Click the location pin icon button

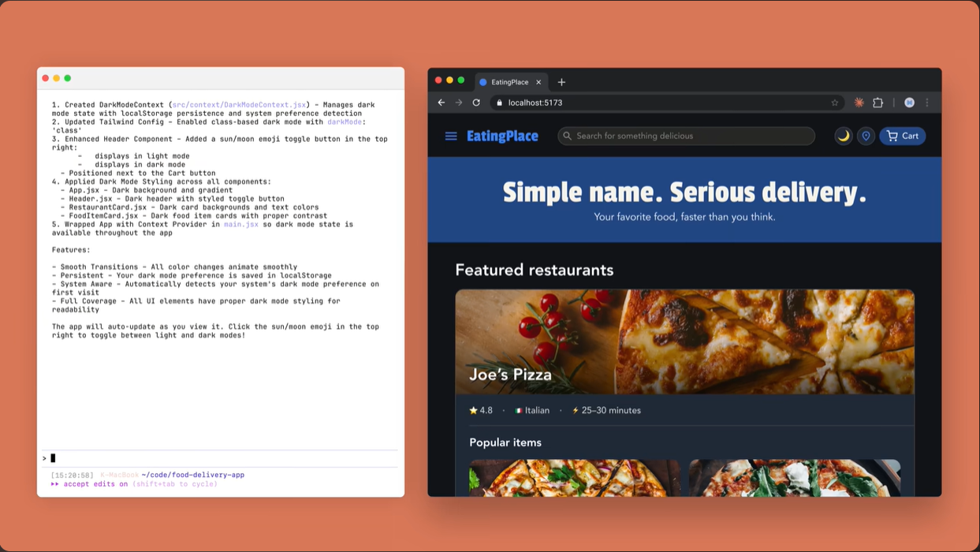[x=866, y=136]
